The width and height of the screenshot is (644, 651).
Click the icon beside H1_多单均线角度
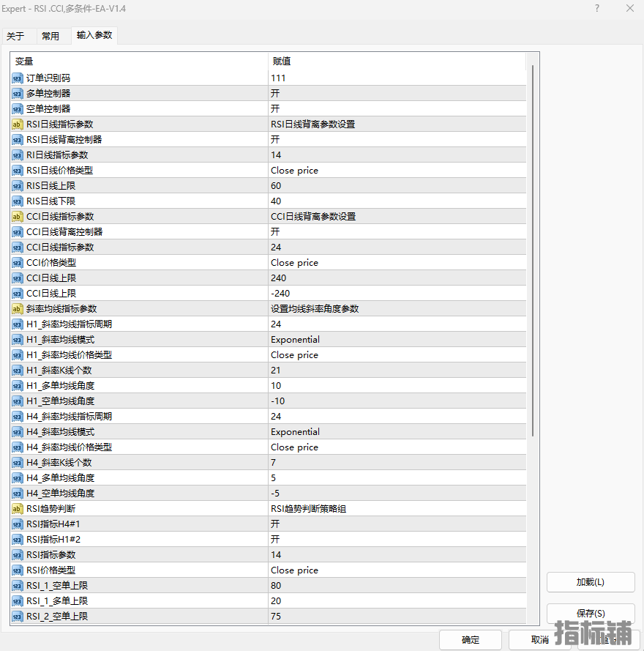coord(17,385)
